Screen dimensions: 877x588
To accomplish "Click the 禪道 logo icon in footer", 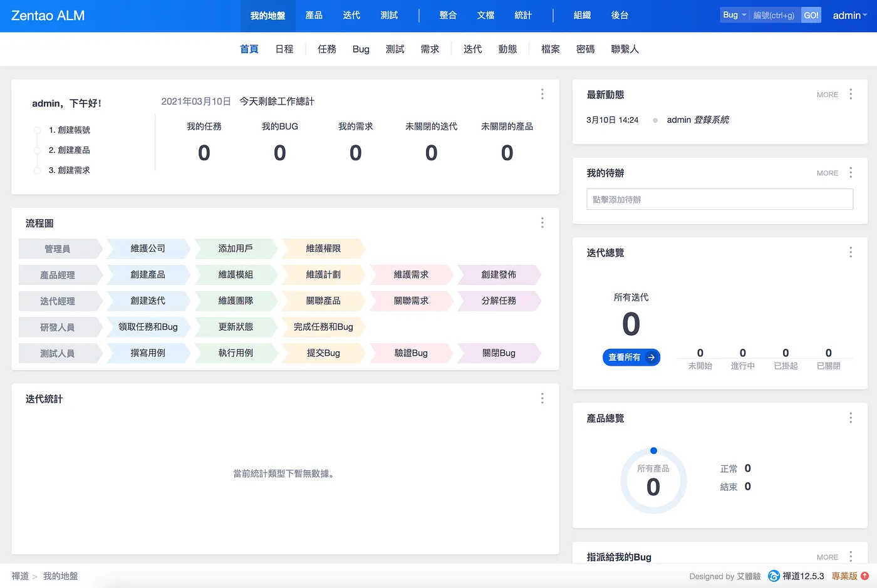I will pyautogui.click(x=774, y=576).
